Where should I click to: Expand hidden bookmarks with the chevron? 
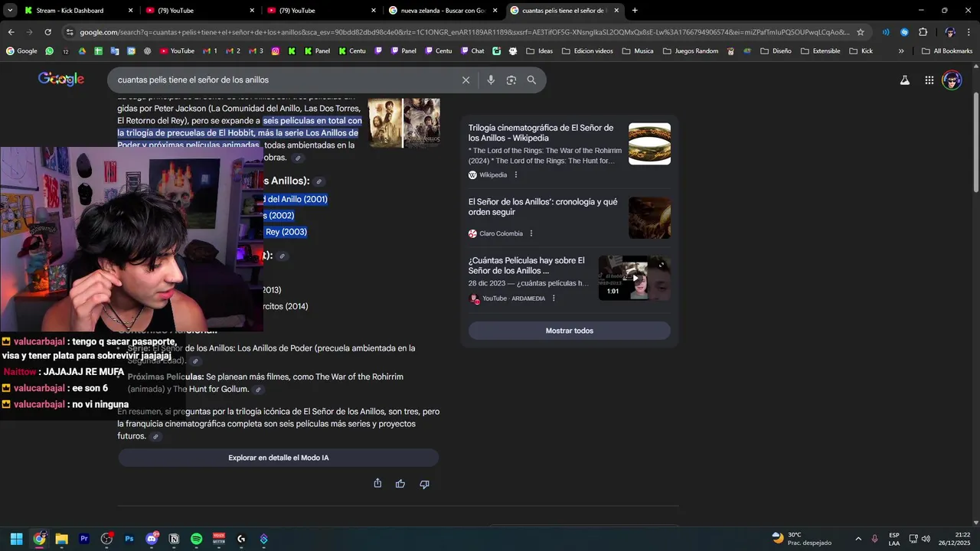tap(901, 51)
